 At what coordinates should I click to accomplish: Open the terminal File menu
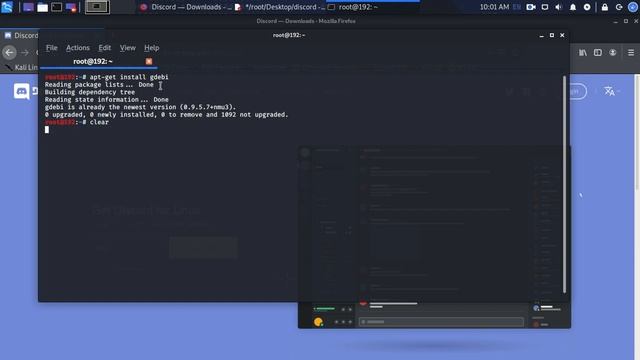coord(51,48)
